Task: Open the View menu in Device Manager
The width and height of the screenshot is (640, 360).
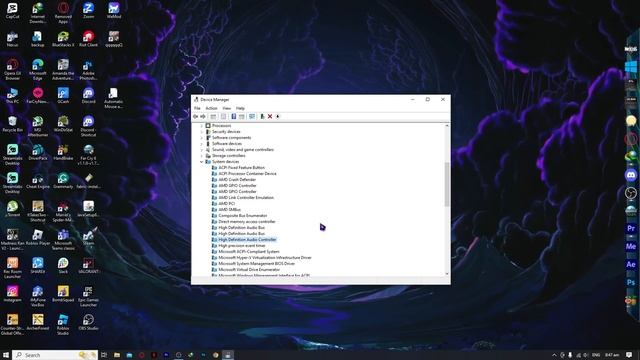Action: click(227, 108)
